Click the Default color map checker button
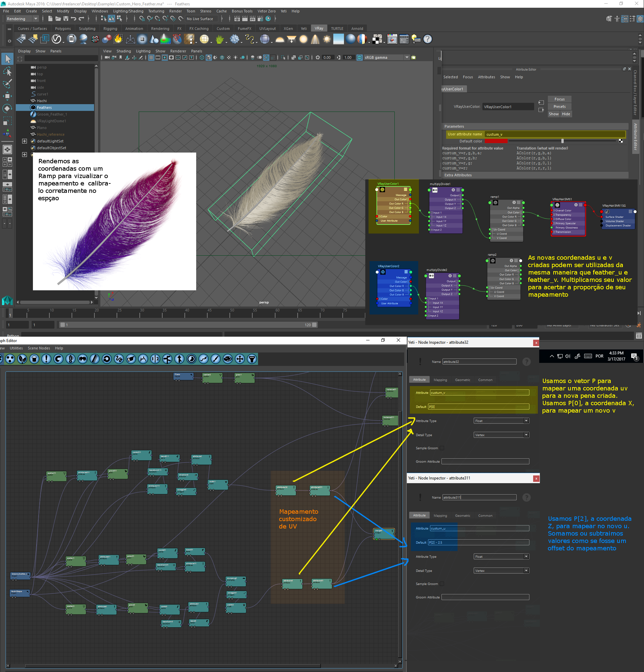This screenshot has height=672, width=644. click(x=620, y=141)
